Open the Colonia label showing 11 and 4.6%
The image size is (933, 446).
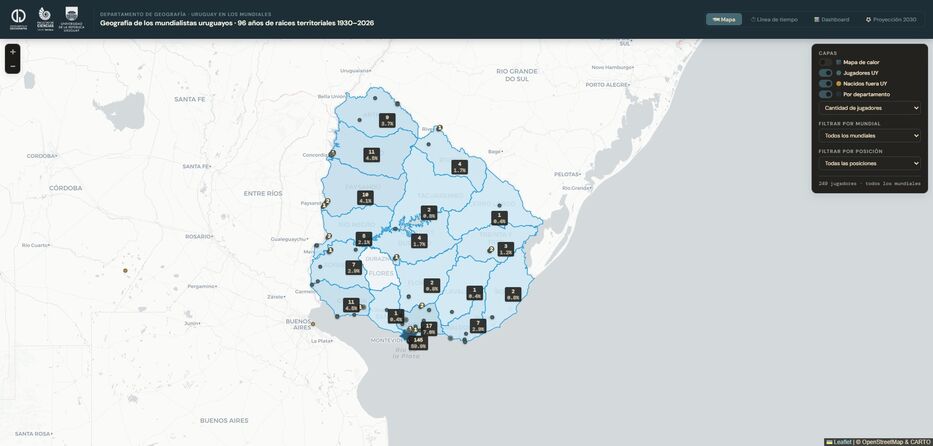click(x=352, y=305)
